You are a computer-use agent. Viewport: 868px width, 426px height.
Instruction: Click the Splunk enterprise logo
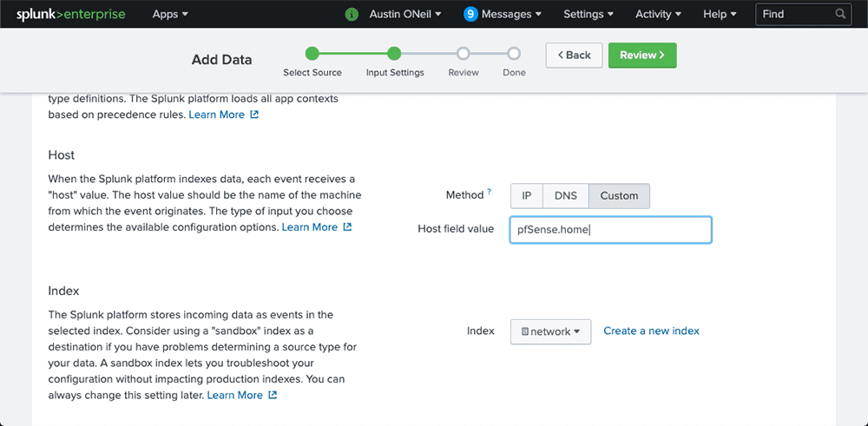click(x=70, y=14)
